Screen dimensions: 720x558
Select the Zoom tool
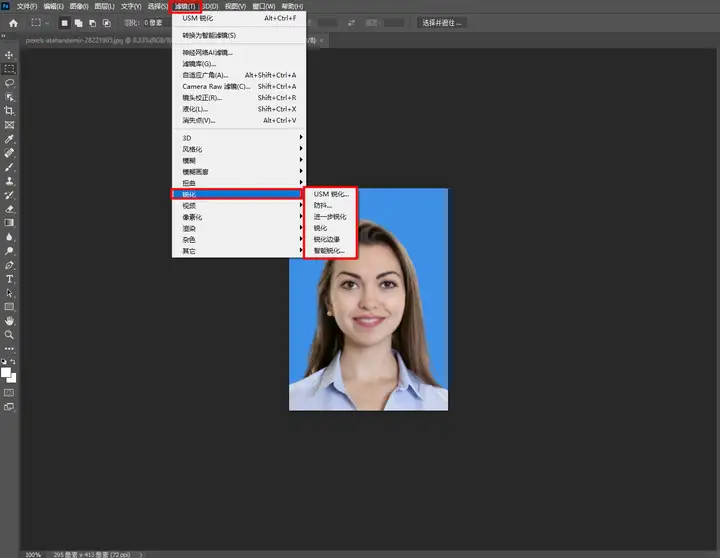click(9, 334)
